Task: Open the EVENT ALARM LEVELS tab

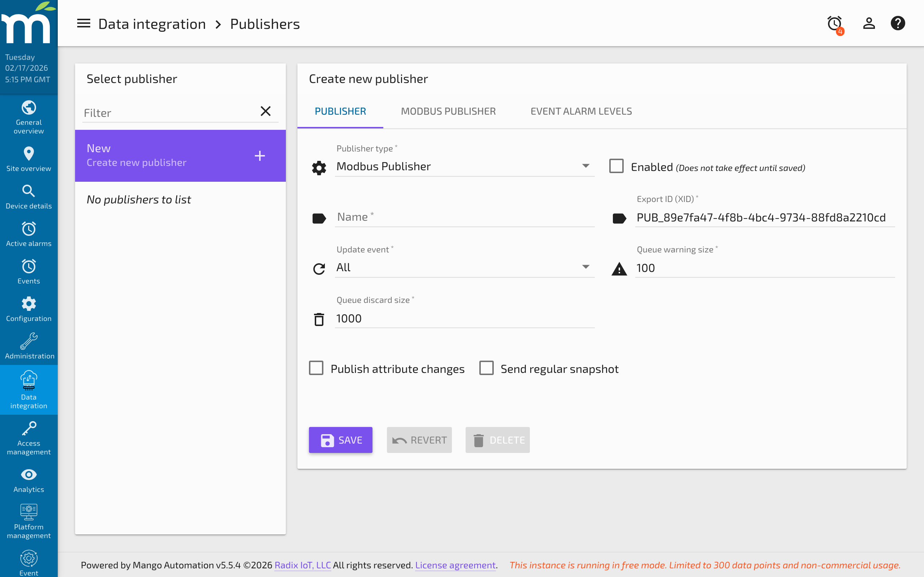Action: tap(581, 111)
